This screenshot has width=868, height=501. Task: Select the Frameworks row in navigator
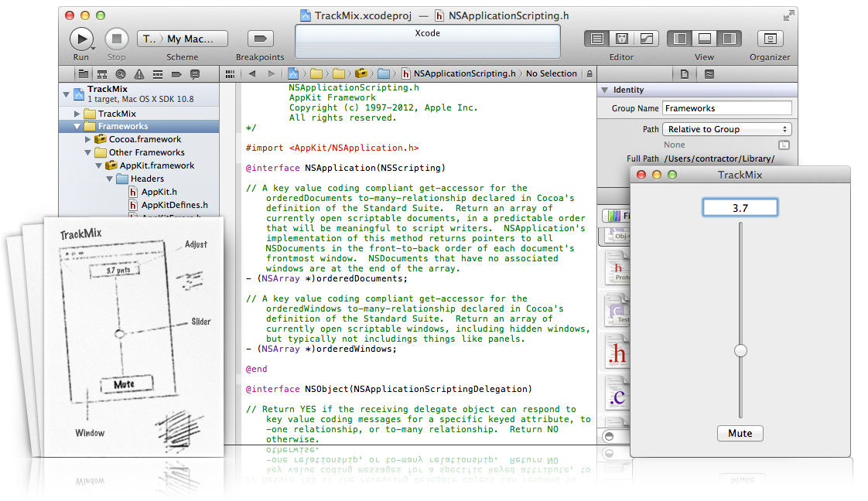click(x=139, y=127)
